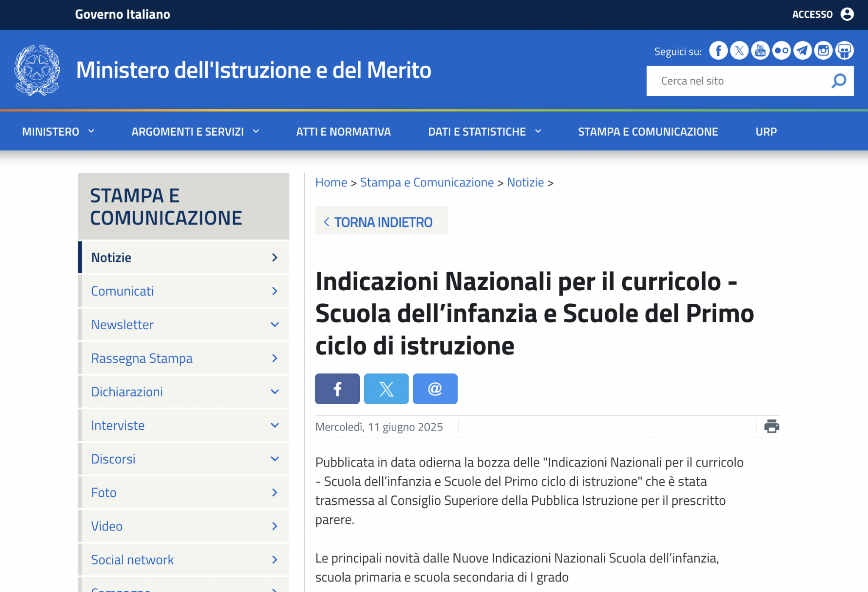Select Comunicati in the sidebar
Screen dimensions: 868x592
coord(184,291)
